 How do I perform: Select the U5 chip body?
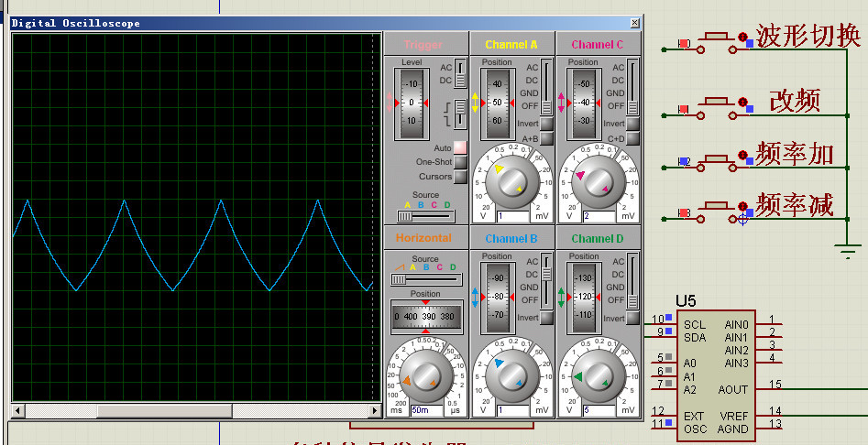tap(717, 374)
